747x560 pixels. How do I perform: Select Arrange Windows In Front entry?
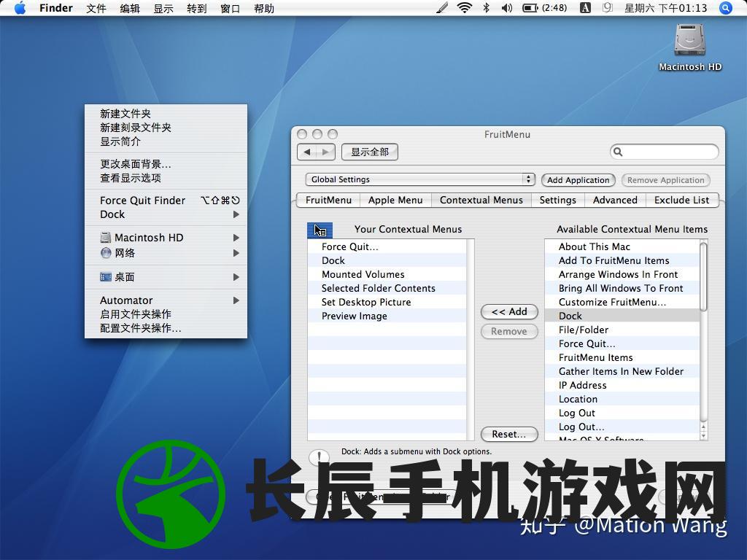[x=622, y=274]
